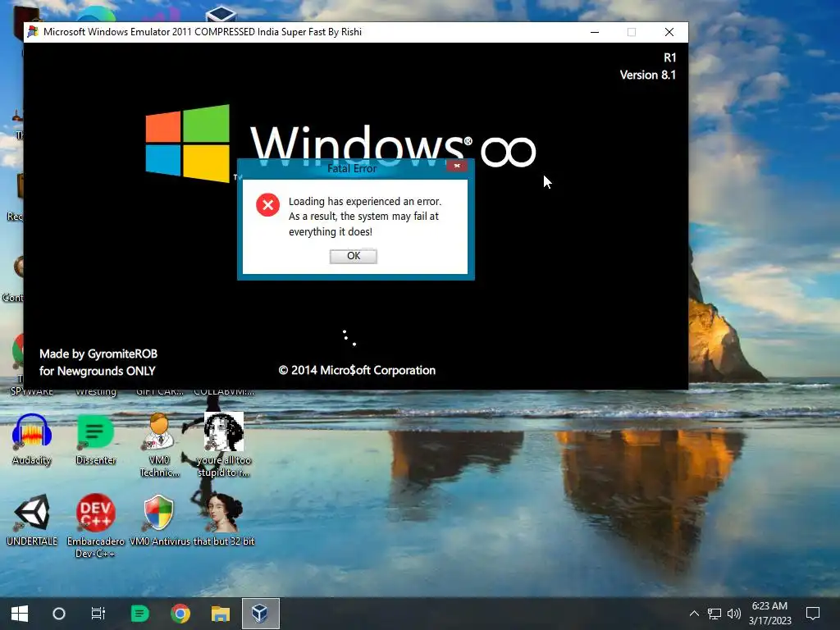Image resolution: width=840 pixels, height=630 pixels.
Task: Open green Dissenter app on taskbar
Action: coord(139,614)
